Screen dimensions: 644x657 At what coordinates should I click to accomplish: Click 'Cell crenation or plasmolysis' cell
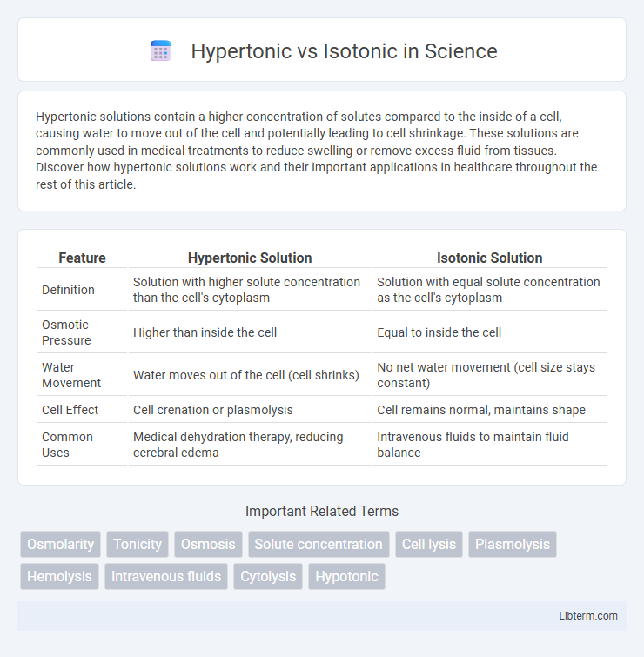tap(250, 410)
